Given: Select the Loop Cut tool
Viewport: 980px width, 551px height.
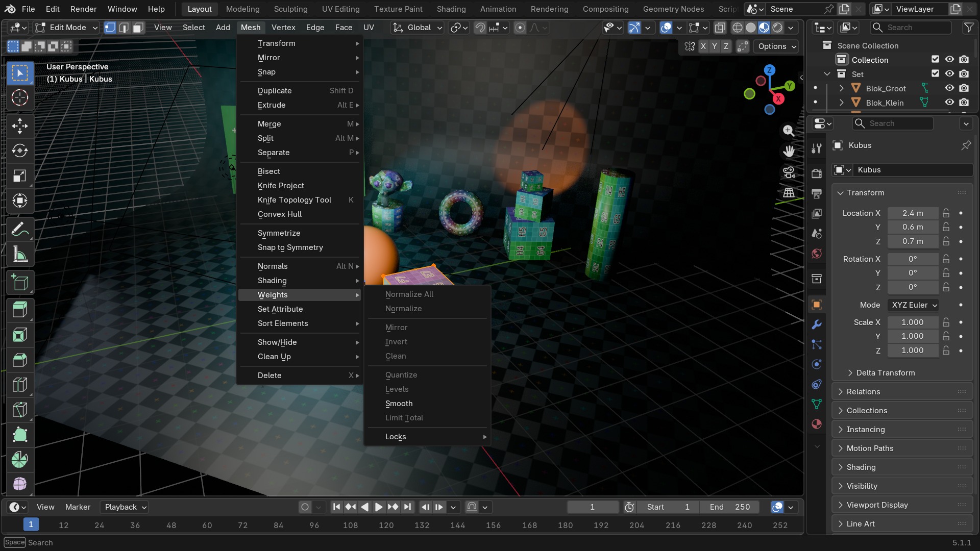Looking at the screenshot, I should [20, 385].
